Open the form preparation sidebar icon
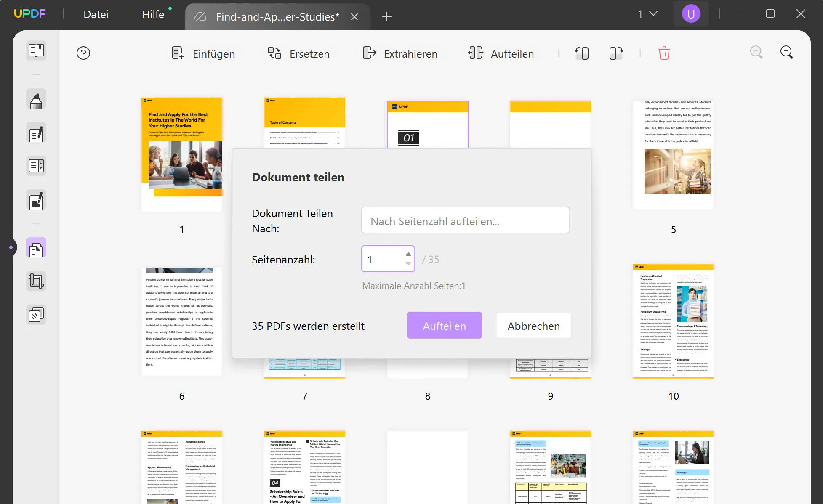Screen dimensions: 823x504 tap(36, 166)
